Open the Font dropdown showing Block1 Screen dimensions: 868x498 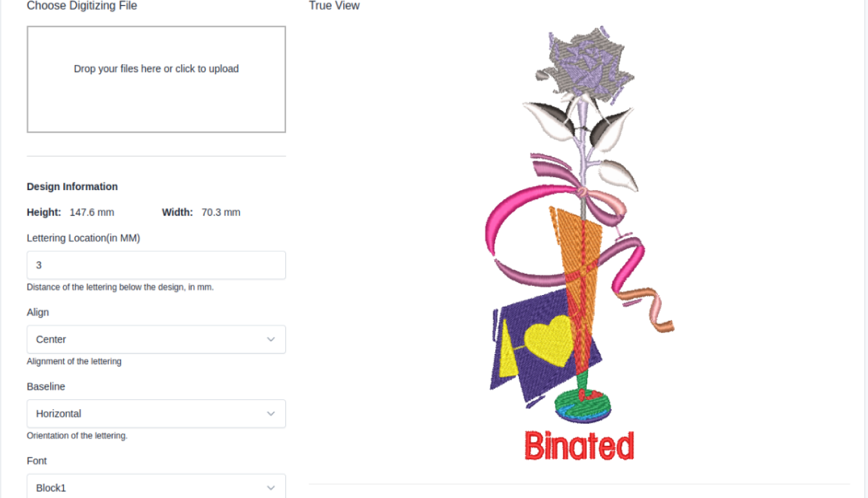[x=156, y=487]
